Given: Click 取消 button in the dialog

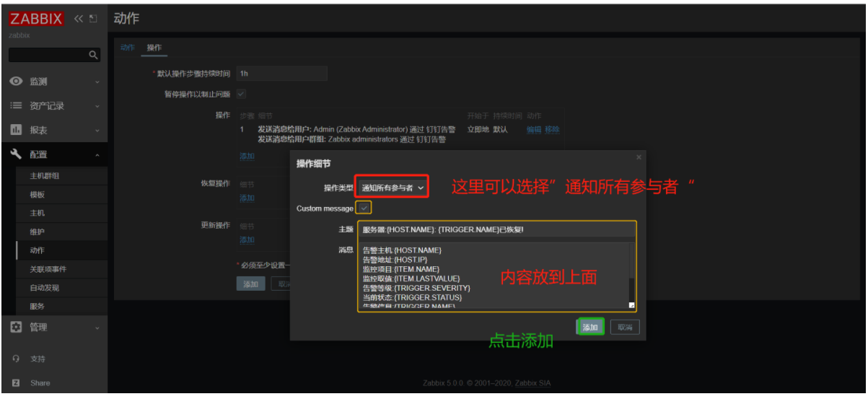Looking at the screenshot, I should (x=625, y=328).
